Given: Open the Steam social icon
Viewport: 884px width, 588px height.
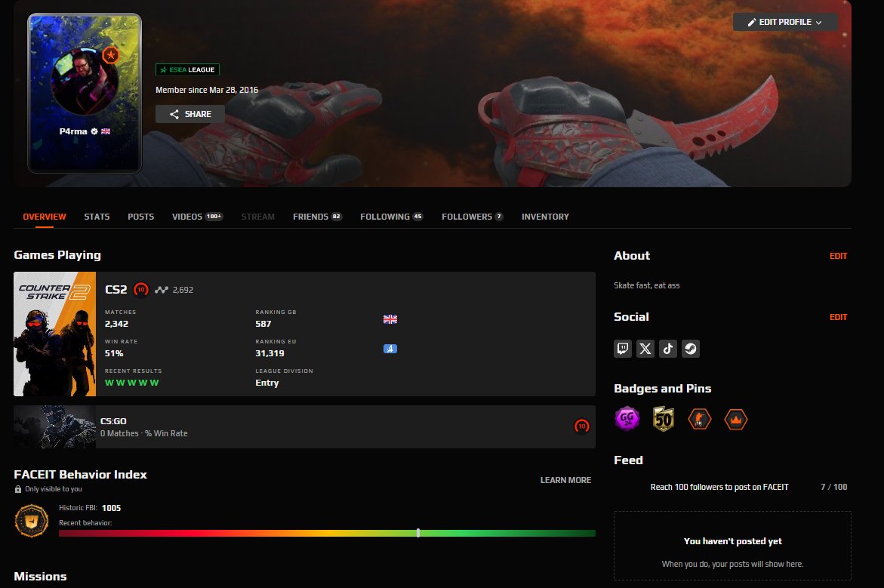Looking at the screenshot, I should point(690,349).
